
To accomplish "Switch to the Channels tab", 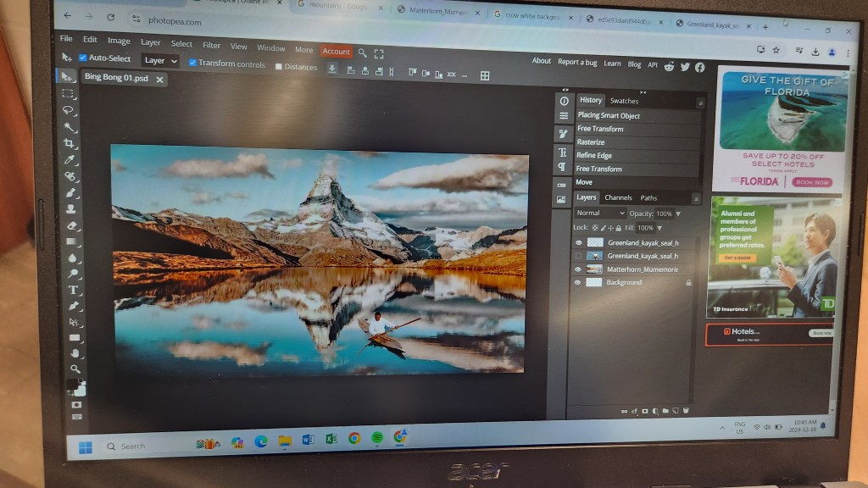I will click(618, 197).
